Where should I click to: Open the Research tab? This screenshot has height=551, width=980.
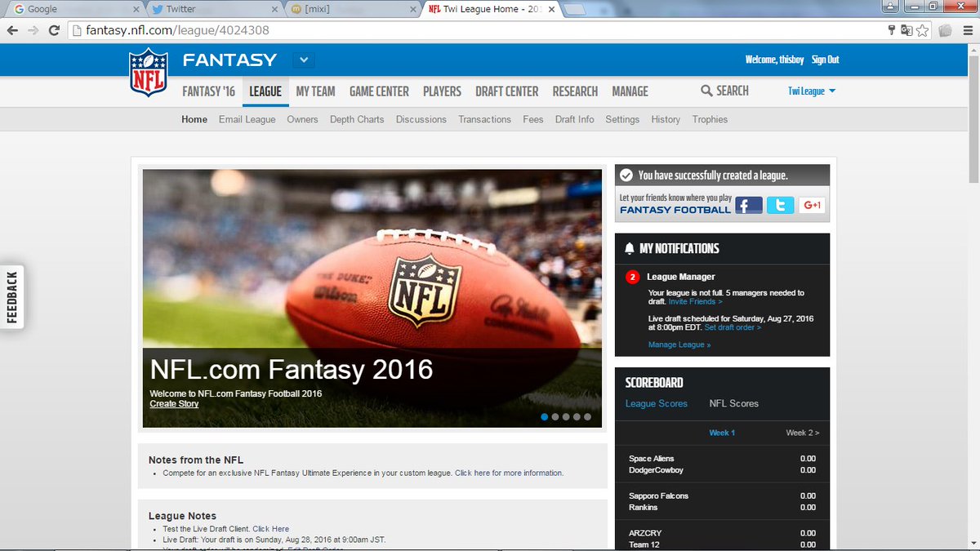point(575,91)
